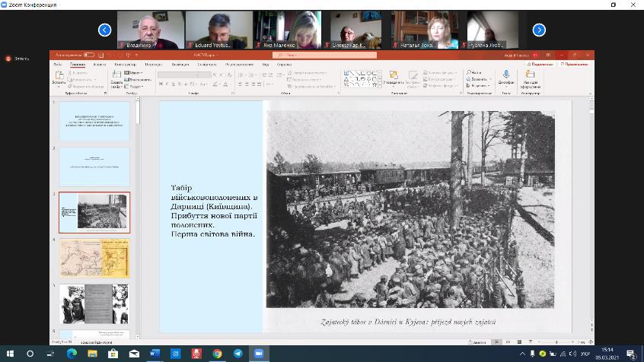Expand the Replace (Заменить) dropdown arrow
This screenshot has width=644, height=362.
coord(490,78)
